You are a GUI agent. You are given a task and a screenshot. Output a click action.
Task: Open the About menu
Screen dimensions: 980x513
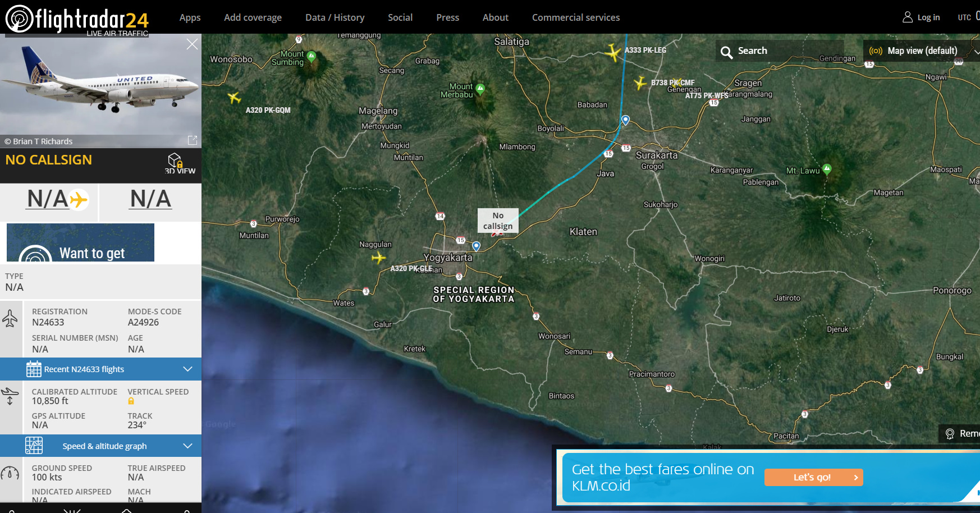(496, 17)
